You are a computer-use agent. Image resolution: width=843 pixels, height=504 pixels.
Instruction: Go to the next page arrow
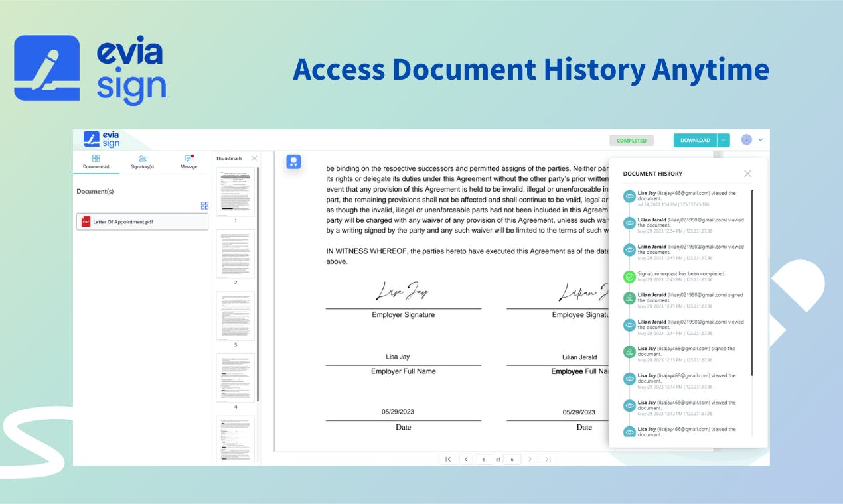point(530,459)
